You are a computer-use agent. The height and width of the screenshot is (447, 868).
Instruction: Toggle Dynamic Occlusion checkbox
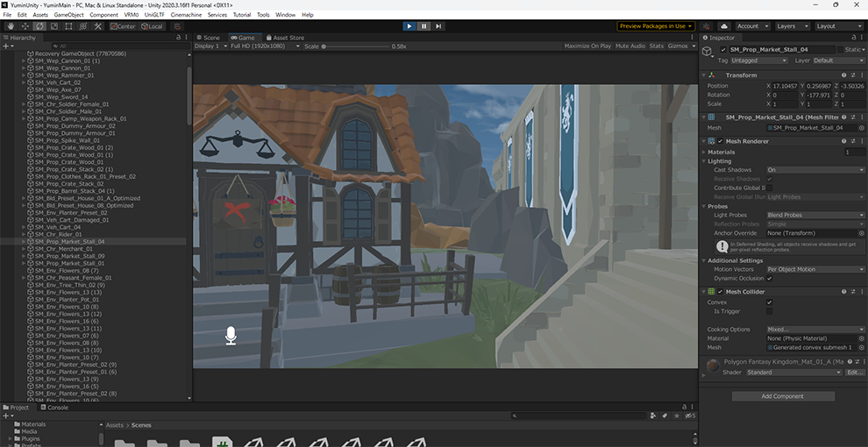[770, 278]
